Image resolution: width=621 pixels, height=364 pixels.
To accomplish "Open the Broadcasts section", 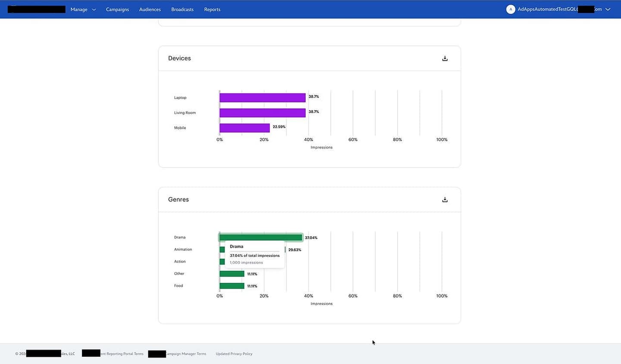I will click(182, 9).
